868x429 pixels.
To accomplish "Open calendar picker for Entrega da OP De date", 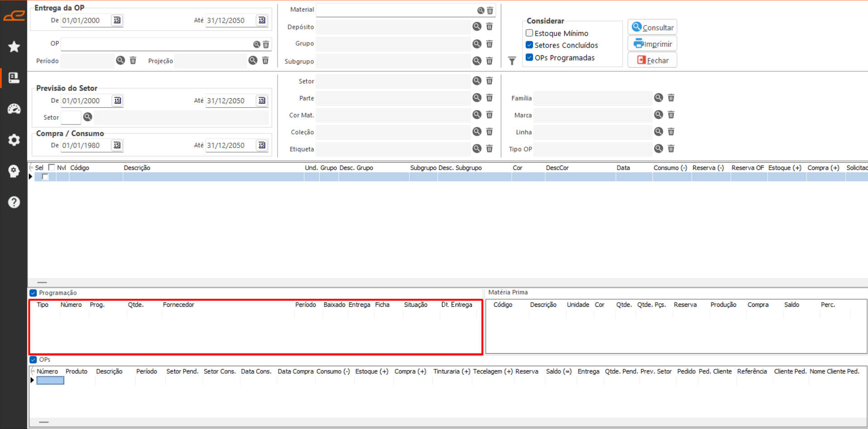I will point(117,20).
